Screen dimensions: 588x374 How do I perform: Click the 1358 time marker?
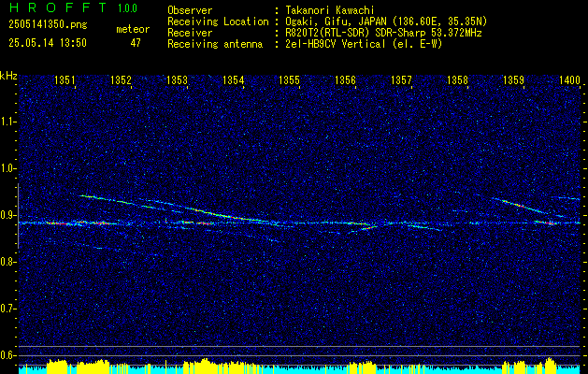tap(458, 79)
